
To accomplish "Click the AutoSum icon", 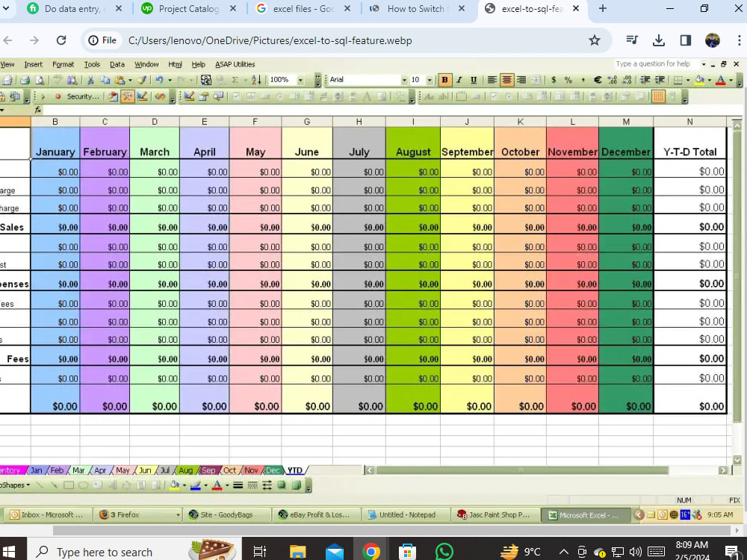I will tap(234, 79).
